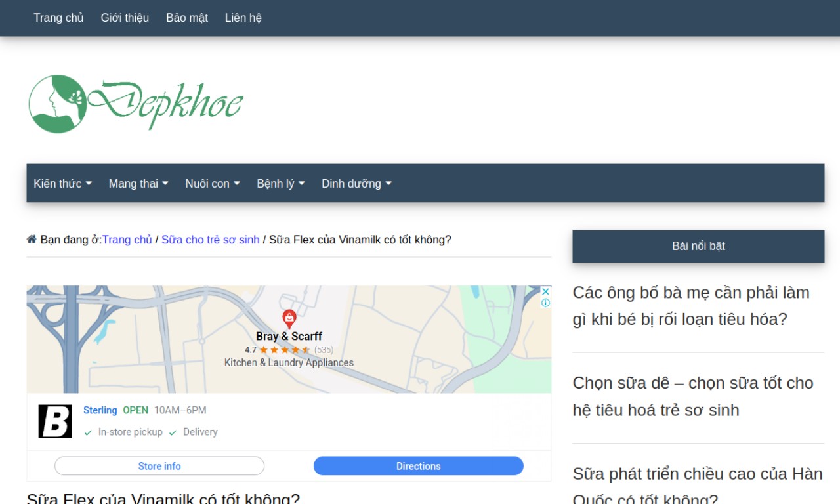Viewport: 840px width, 504px height.
Task: Open the Giới thiệu page
Action: click(x=125, y=18)
